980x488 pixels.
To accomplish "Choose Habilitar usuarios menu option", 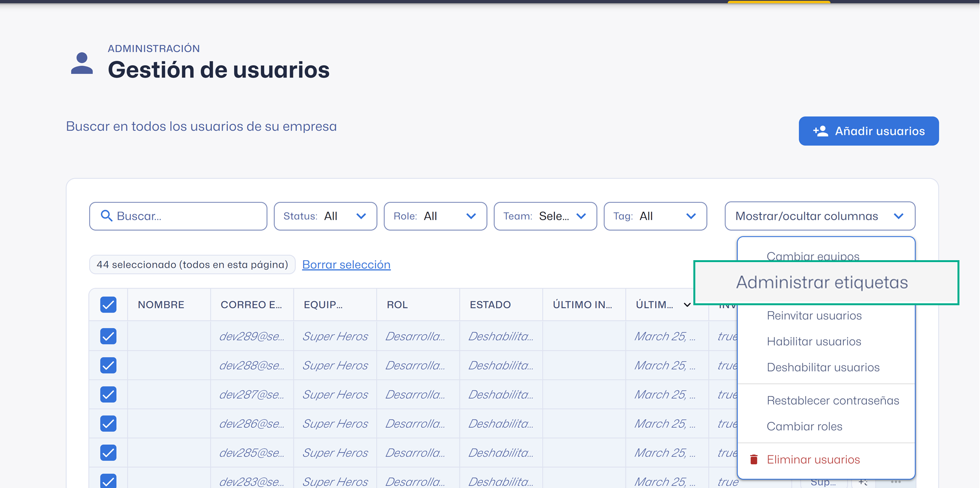I will (814, 342).
